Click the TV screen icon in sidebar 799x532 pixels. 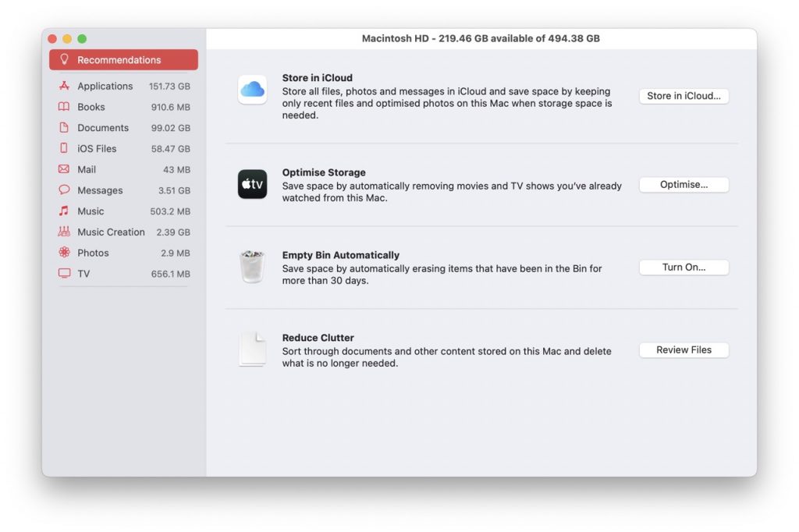[64, 274]
